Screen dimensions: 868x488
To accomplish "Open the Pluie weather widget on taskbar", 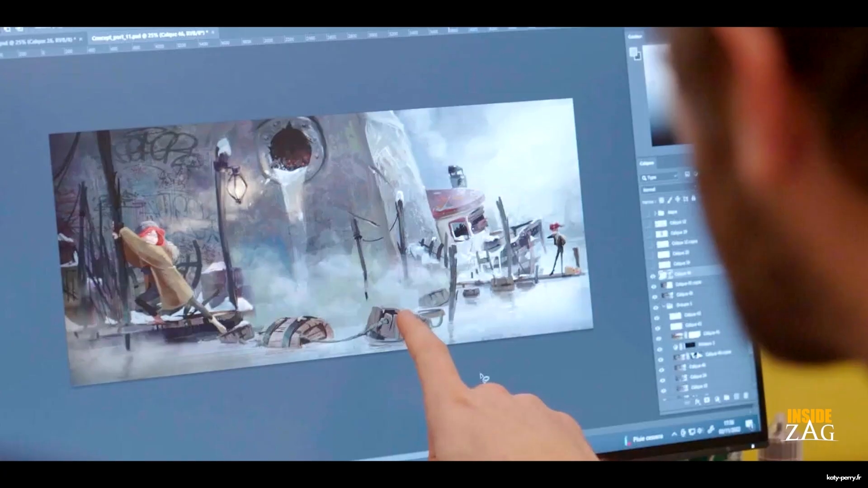I will tap(644, 439).
